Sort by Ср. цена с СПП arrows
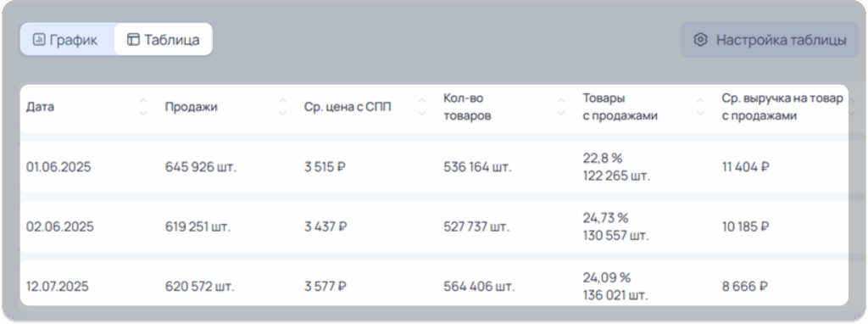Viewport: 868px width, 324px height. pyautogui.click(x=422, y=107)
